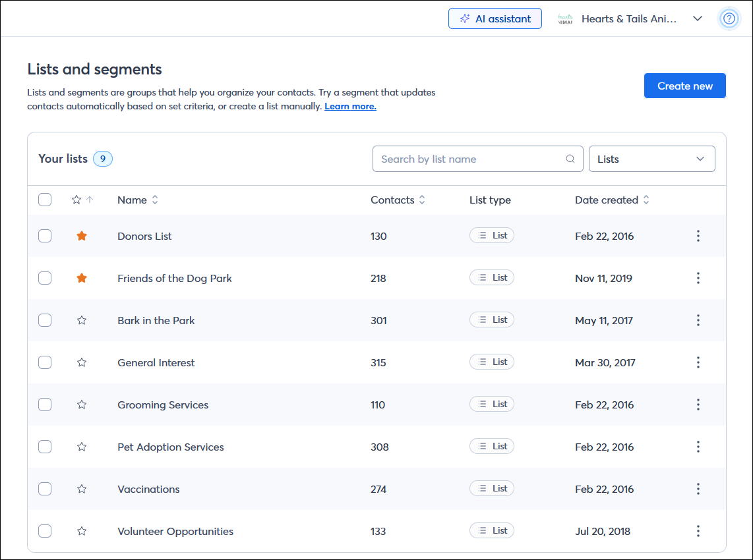The height and width of the screenshot is (560, 753).
Task: Open the options menu for Volunteer Opportunities
Action: 698,531
